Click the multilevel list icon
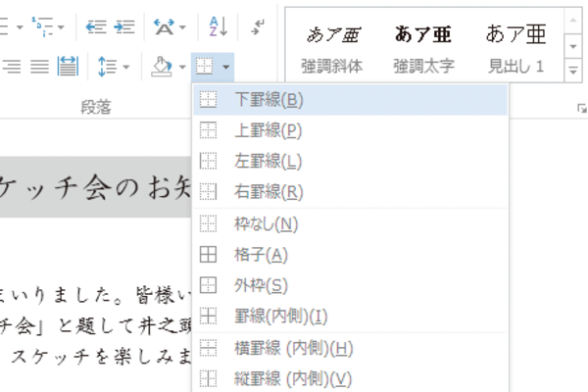The height and width of the screenshot is (392, 588). (42, 27)
